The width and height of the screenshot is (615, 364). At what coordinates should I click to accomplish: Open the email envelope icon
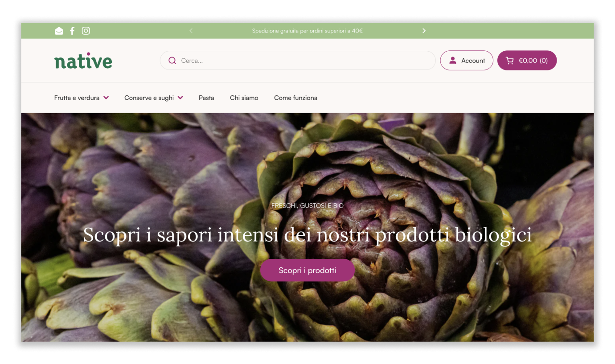59,31
